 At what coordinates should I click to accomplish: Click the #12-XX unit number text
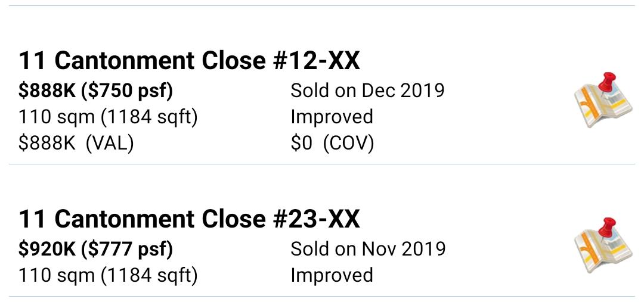click(316, 61)
